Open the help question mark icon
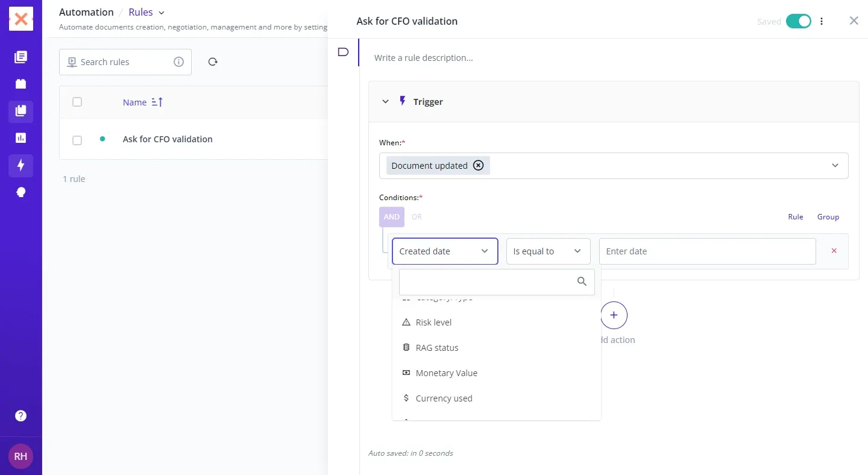The height and width of the screenshot is (475, 868). point(20,416)
